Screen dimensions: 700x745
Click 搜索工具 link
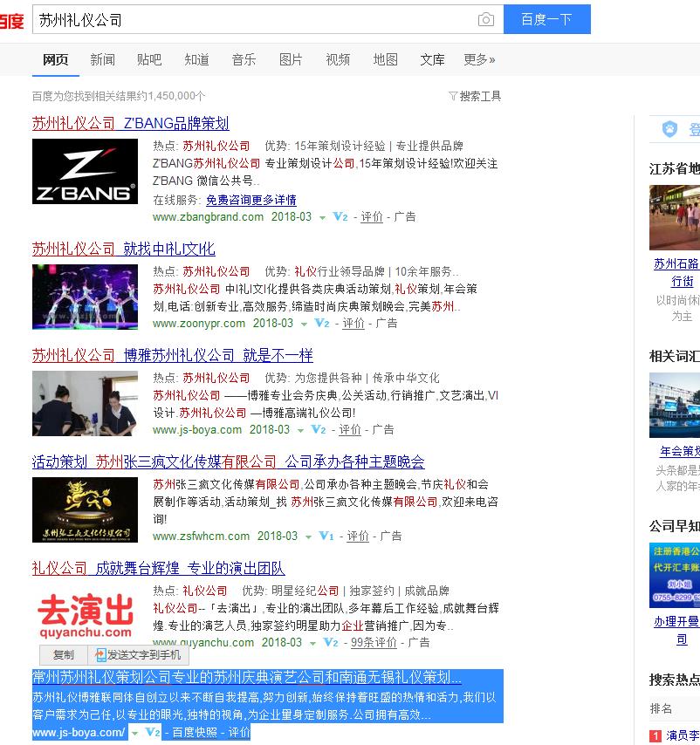click(480, 97)
